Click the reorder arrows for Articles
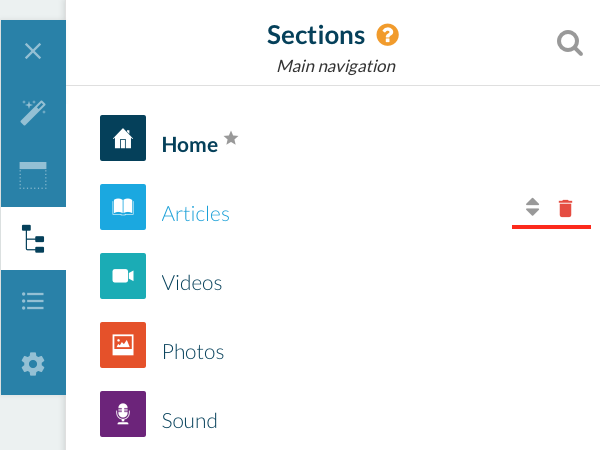Screen dimensions: 600x450 533,207
